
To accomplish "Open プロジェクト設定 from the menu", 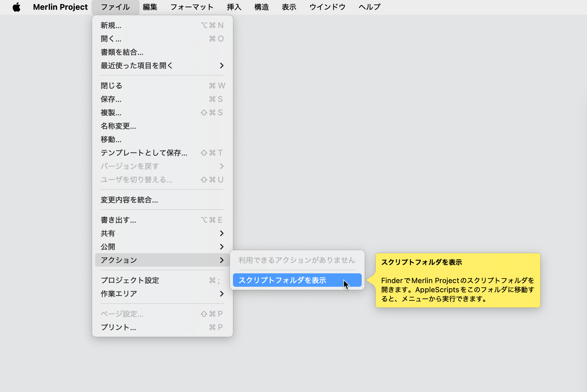I will point(163,280).
